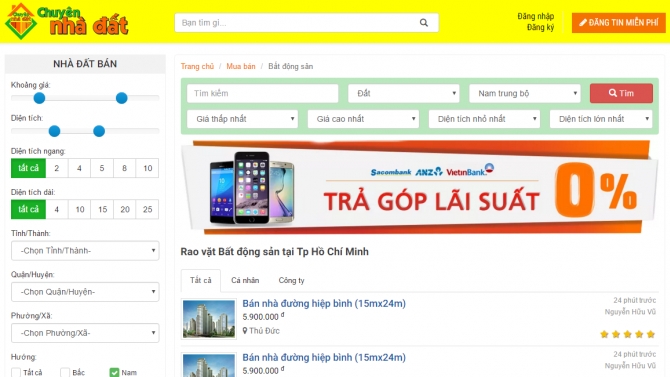Screen dimensions: 670x377
Task: Click Đăng ký link
Action: click(x=540, y=27)
